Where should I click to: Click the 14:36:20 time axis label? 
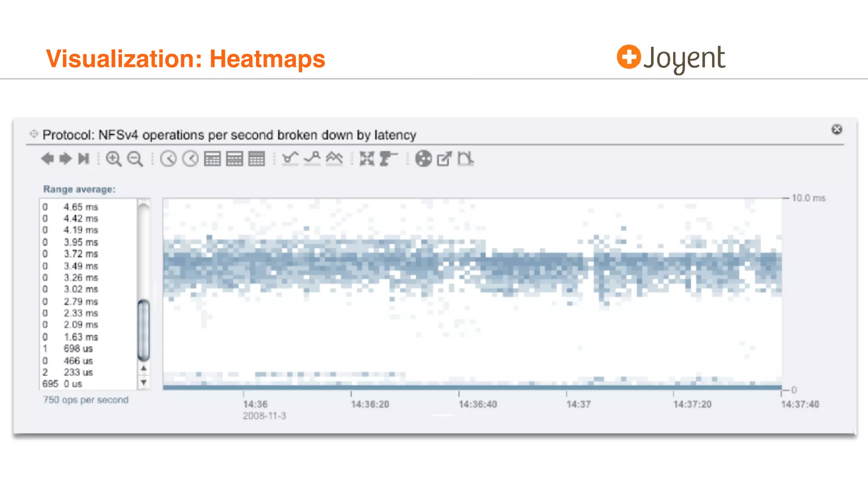click(370, 404)
